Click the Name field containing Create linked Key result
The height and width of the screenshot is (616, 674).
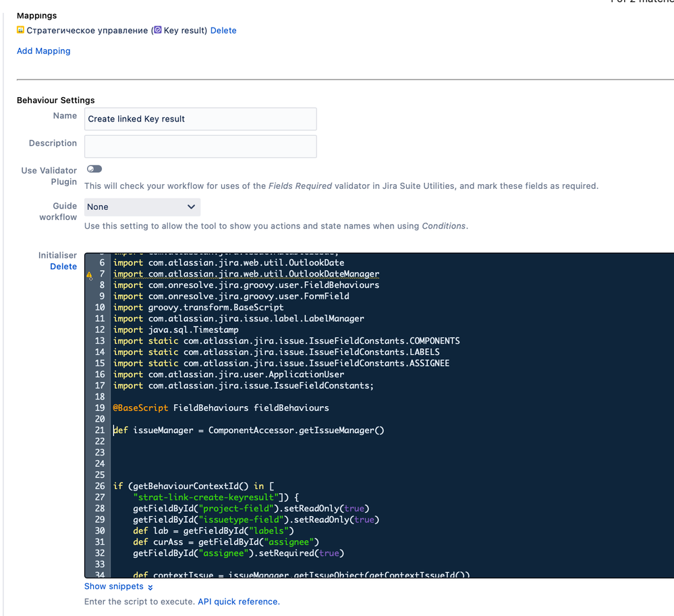(x=200, y=119)
